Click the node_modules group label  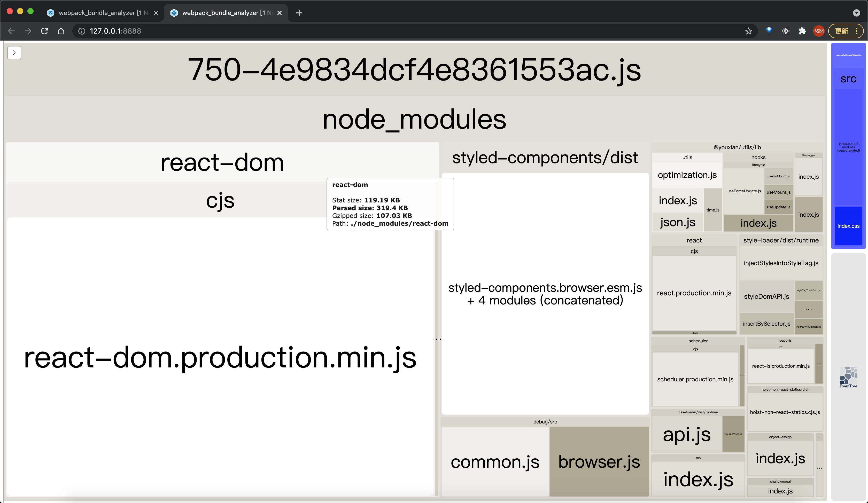click(414, 119)
